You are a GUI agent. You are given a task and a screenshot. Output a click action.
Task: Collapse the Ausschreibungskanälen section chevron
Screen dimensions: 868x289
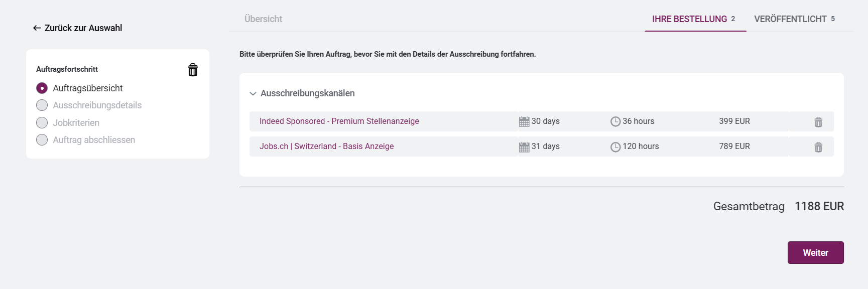tap(253, 94)
